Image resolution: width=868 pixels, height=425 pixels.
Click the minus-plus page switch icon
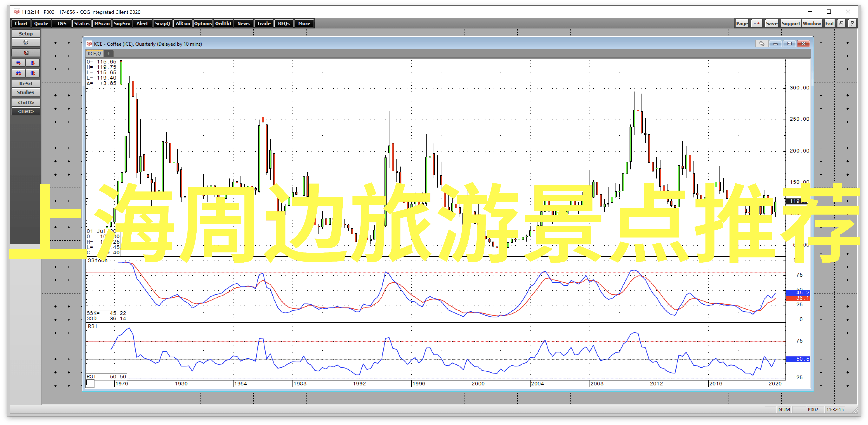(757, 23)
